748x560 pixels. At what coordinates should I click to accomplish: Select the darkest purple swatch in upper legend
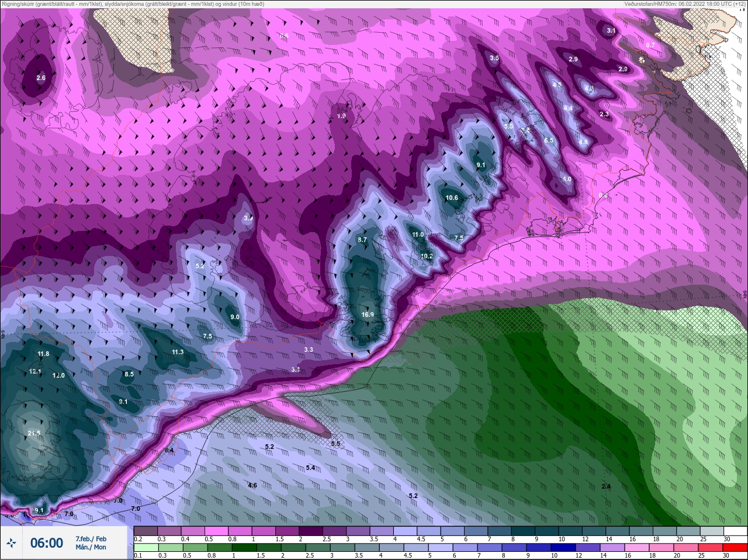pos(311,531)
